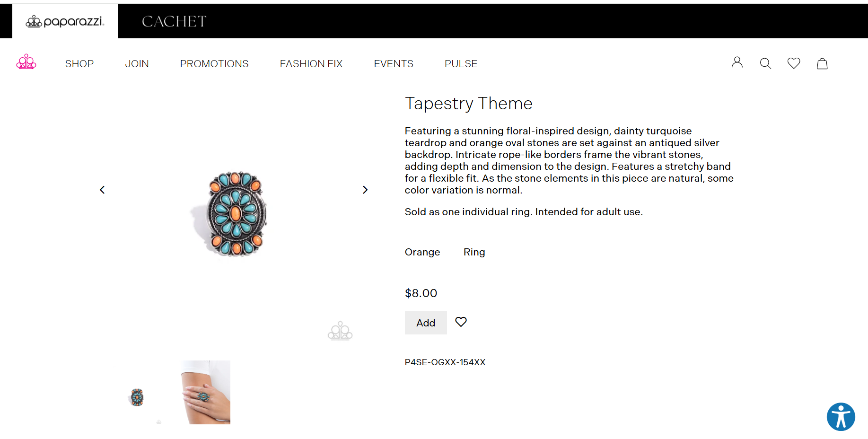This screenshot has width=868, height=439.
Task: Show next product image arrow
Action: coord(365,190)
